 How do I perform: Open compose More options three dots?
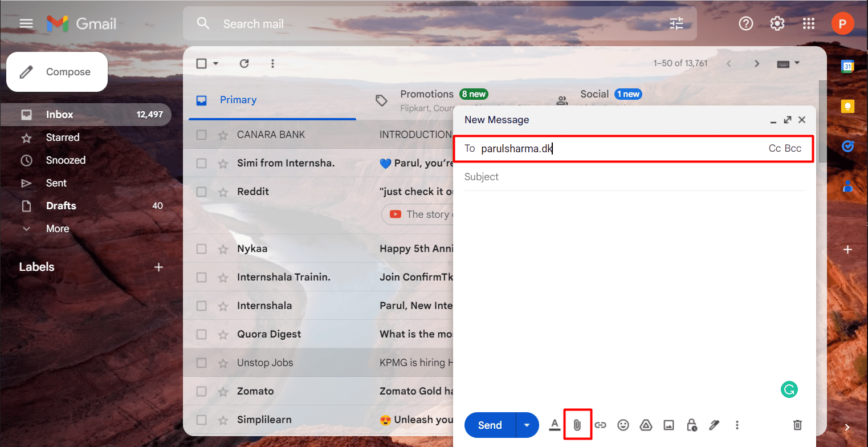tap(737, 425)
